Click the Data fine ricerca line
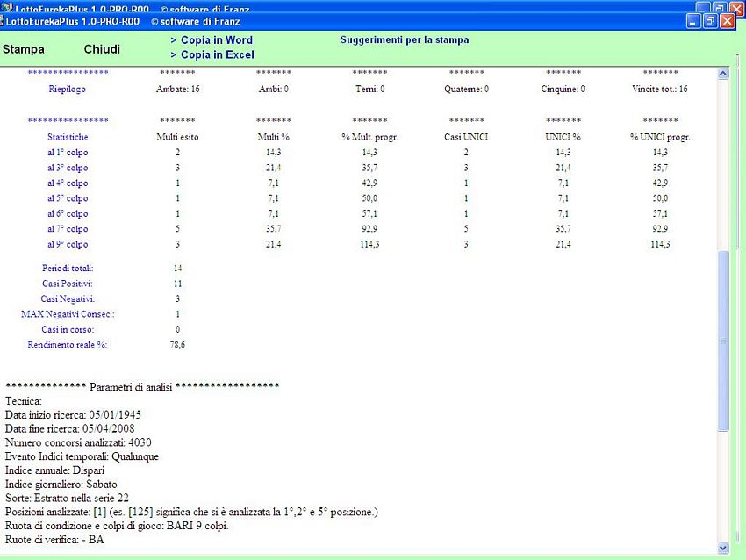Image resolution: width=746 pixels, height=560 pixels. point(70,428)
